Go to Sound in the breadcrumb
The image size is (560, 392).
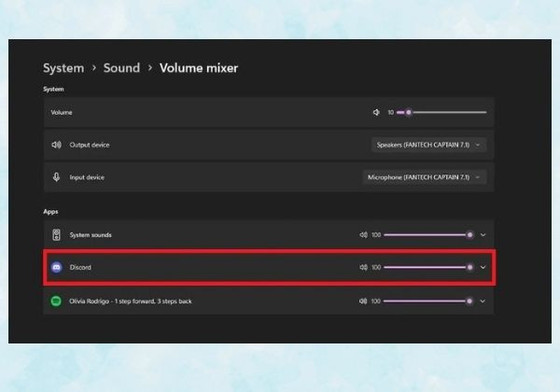[121, 68]
